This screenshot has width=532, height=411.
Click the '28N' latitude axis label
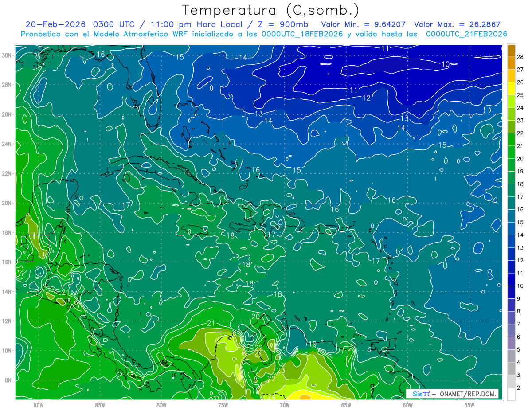[x=8, y=85]
